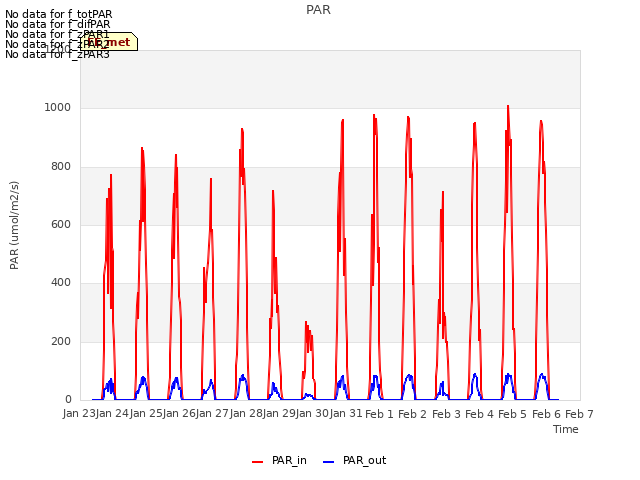640x480 pixels.
Task: Click the lowest red PAR_in peak near Jan 30
Action: [306, 322]
